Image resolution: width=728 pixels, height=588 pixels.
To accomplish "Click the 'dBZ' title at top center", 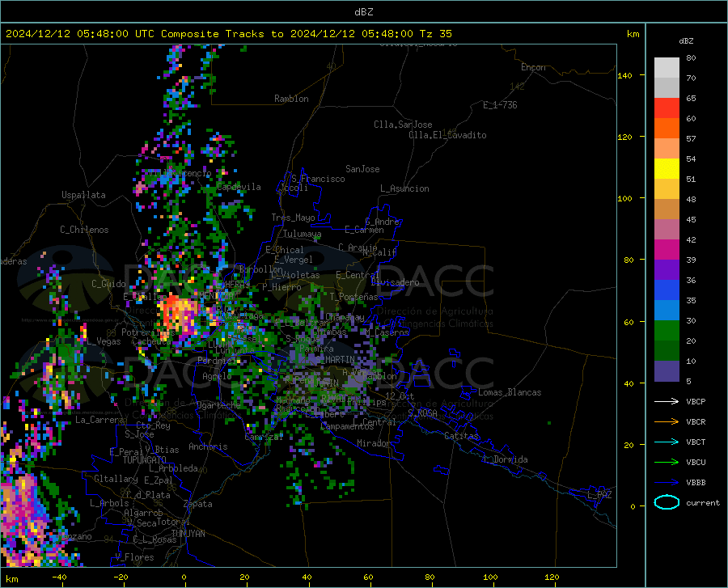I will (x=363, y=12).
